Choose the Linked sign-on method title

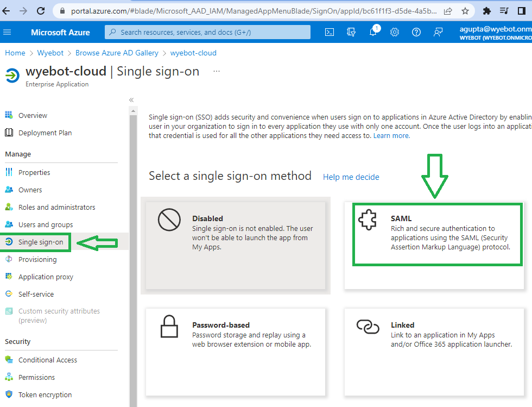pyautogui.click(x=402, y=325)
